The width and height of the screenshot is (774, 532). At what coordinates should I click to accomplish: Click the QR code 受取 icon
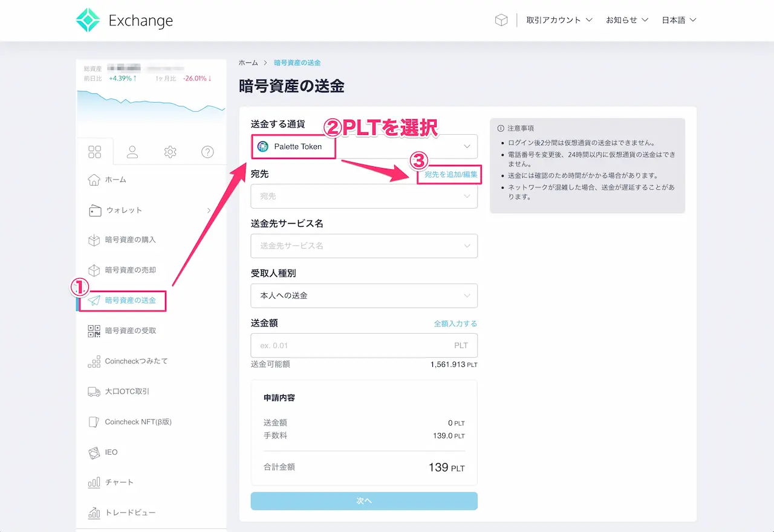click(94, 331)
